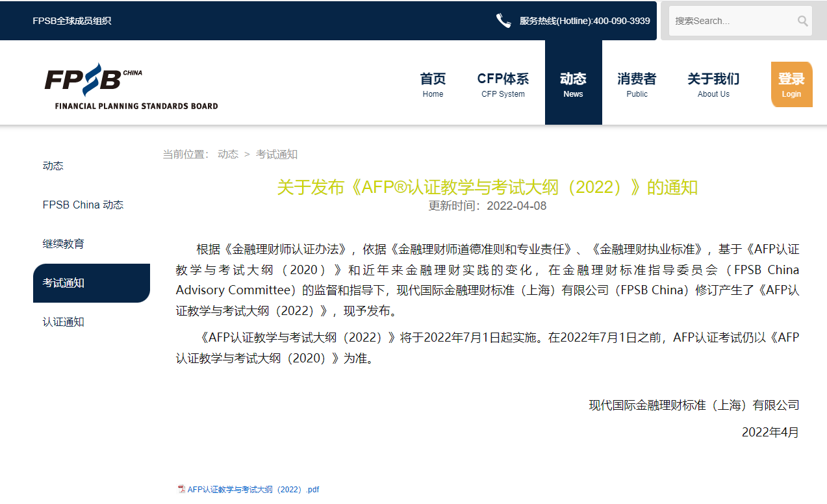Click the 当前位置 breadcrumb label
The width and height of the screenshot is (827, 504).
(x=186, y=154)
